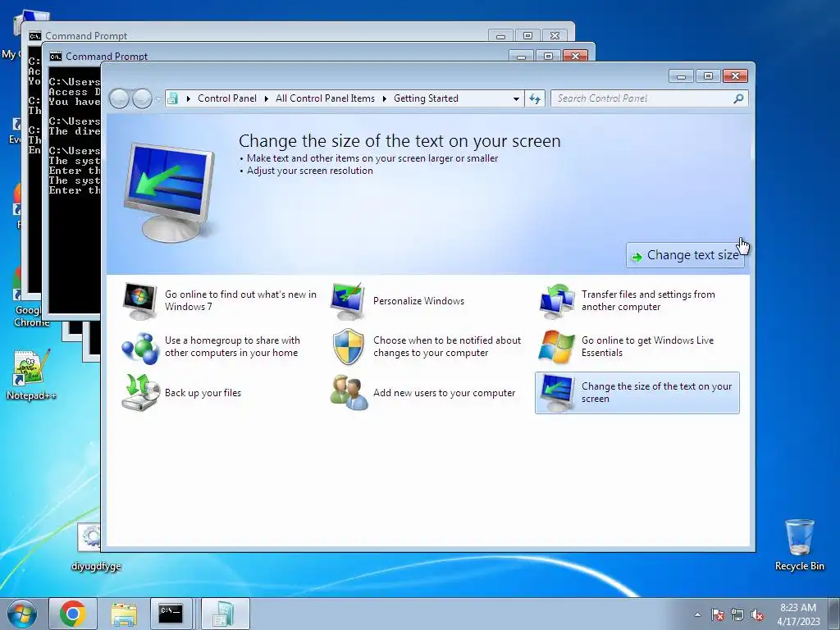Click "Adjust your screen resolution" text
840x630 pixels.
click(309, 171)
